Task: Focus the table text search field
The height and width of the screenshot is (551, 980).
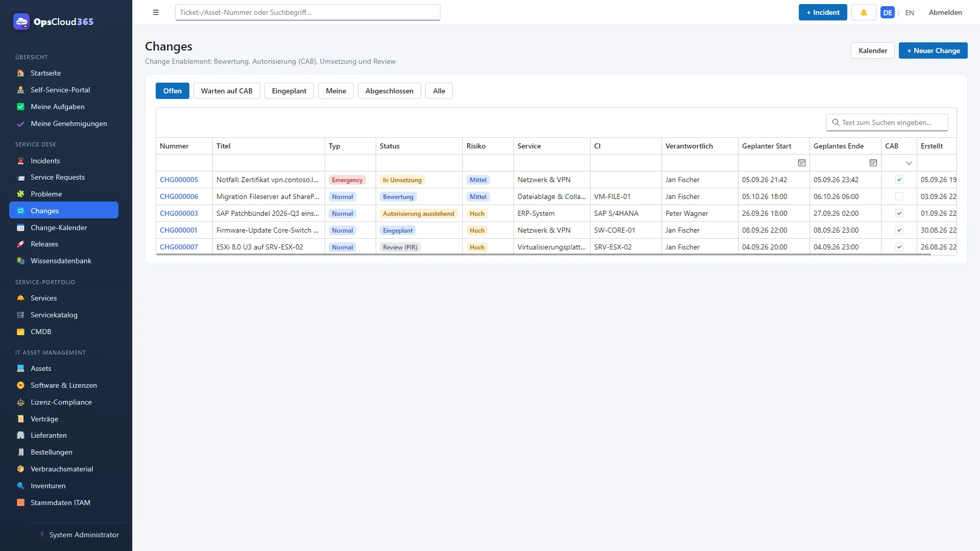Action: pyautogui.click(x=887, y=122)
